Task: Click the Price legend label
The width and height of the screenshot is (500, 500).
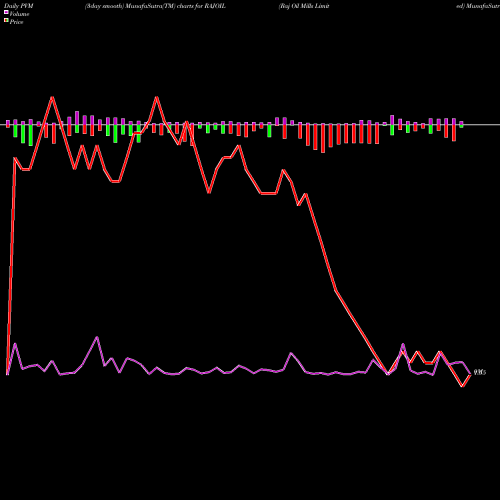Action: [16, 22]
